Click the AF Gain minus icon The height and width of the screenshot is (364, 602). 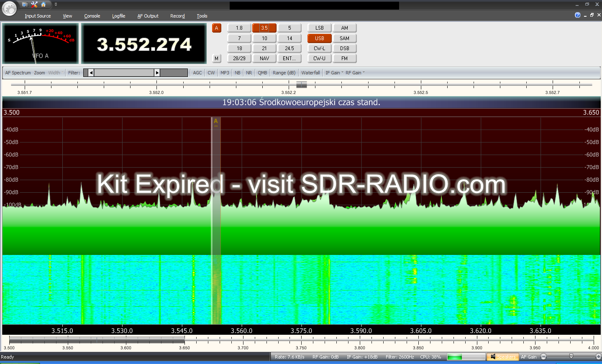(x=543, y=357)
